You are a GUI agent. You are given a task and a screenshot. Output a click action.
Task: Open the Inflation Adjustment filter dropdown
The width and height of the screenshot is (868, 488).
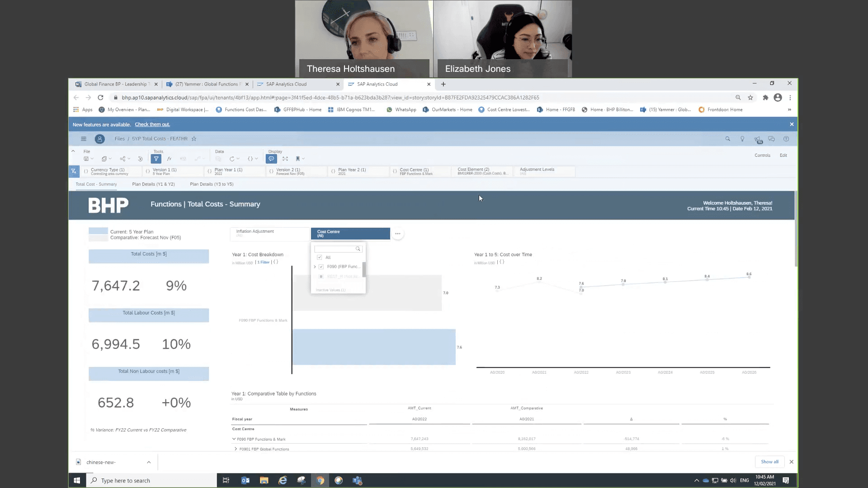coord(269,233)
